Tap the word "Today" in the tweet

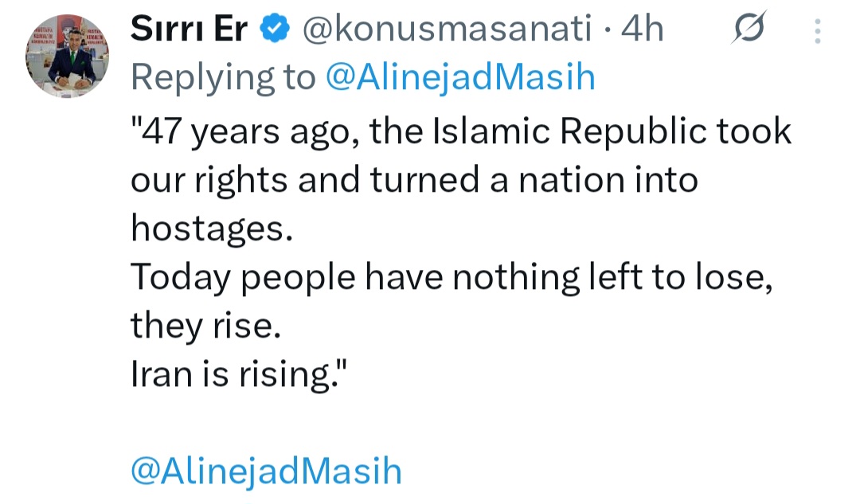178,277
